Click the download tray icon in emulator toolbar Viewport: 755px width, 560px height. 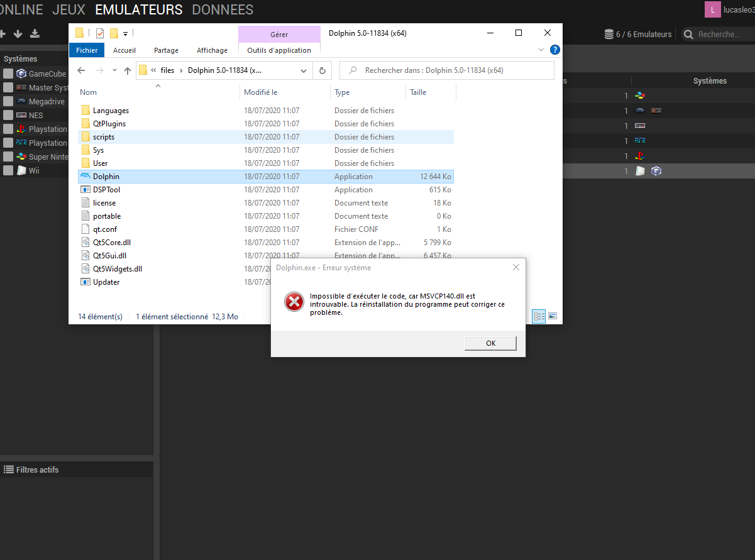[x=35, y=33]
